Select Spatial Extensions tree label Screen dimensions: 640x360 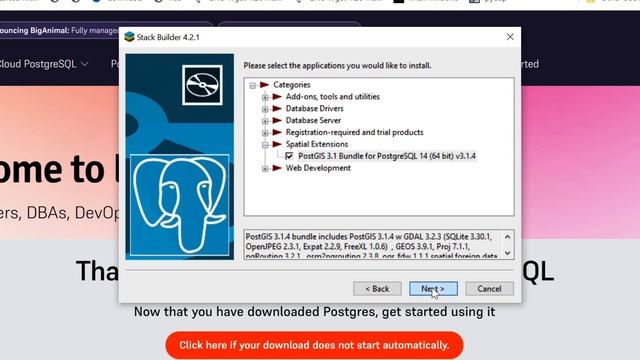pyautogui.click(x=317, y=144)
